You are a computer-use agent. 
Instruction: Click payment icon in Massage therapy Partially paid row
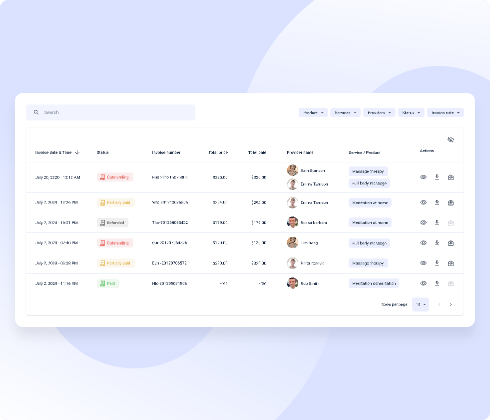tap(451, 263)
